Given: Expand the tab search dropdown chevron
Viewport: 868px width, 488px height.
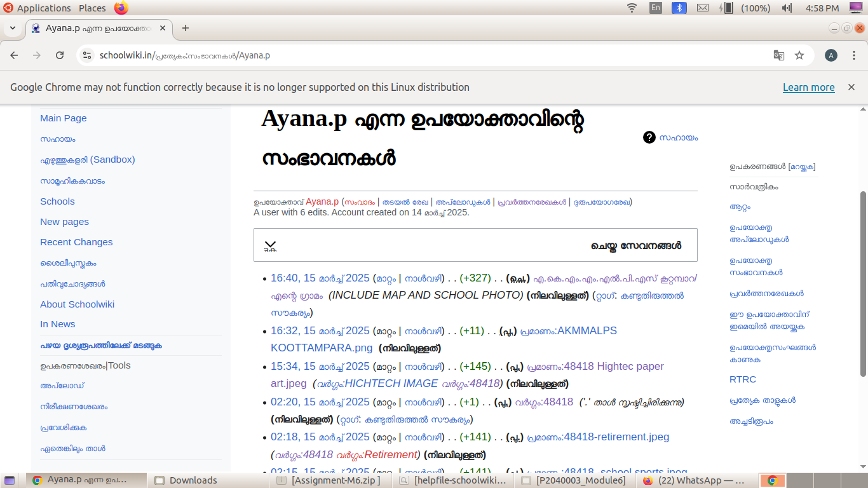Looking at the screenshot, I should click(x=12, y=29).
